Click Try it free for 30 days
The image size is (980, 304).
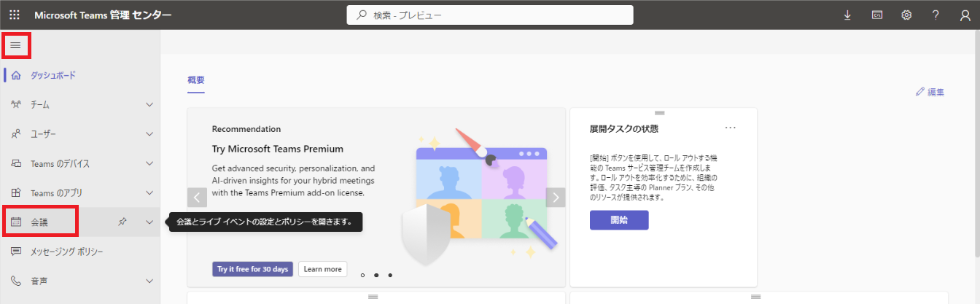[x=252, y=269]
